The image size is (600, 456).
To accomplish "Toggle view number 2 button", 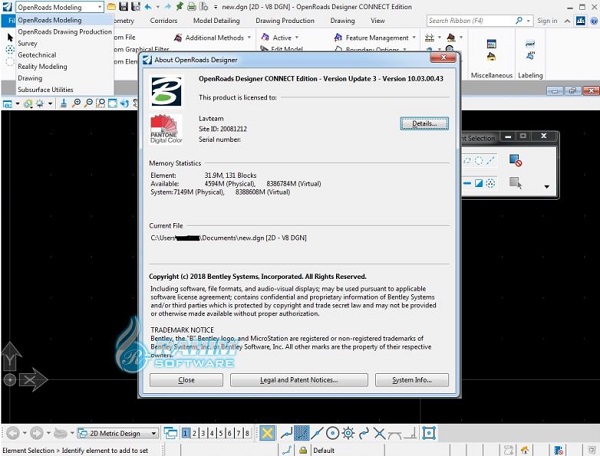I will click(x=194, y=433).
